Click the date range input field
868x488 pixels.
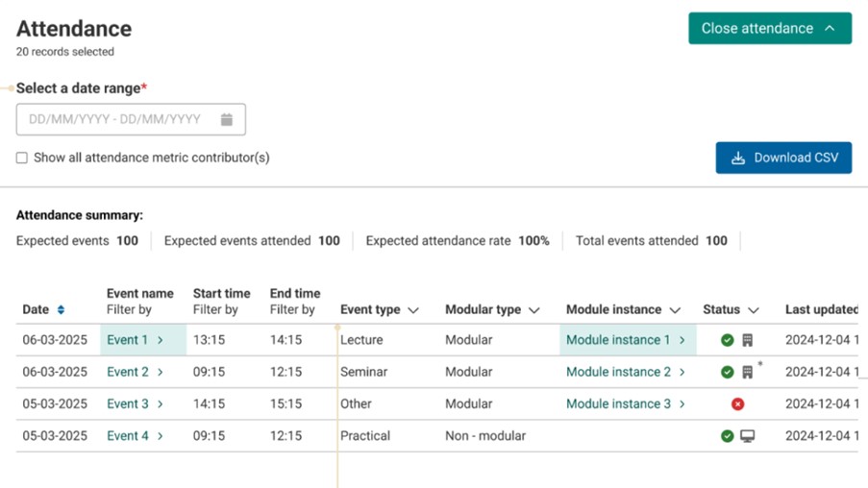115,120
